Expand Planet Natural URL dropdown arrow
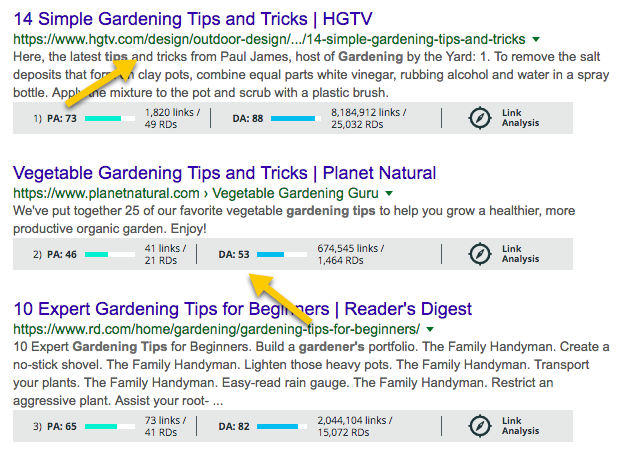 389,193
